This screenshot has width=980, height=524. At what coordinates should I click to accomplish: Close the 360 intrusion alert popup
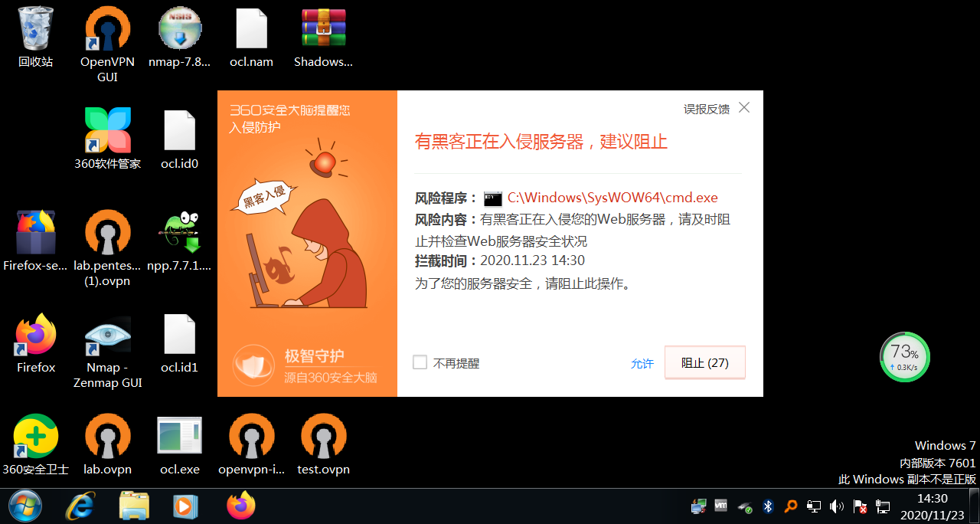743,108
